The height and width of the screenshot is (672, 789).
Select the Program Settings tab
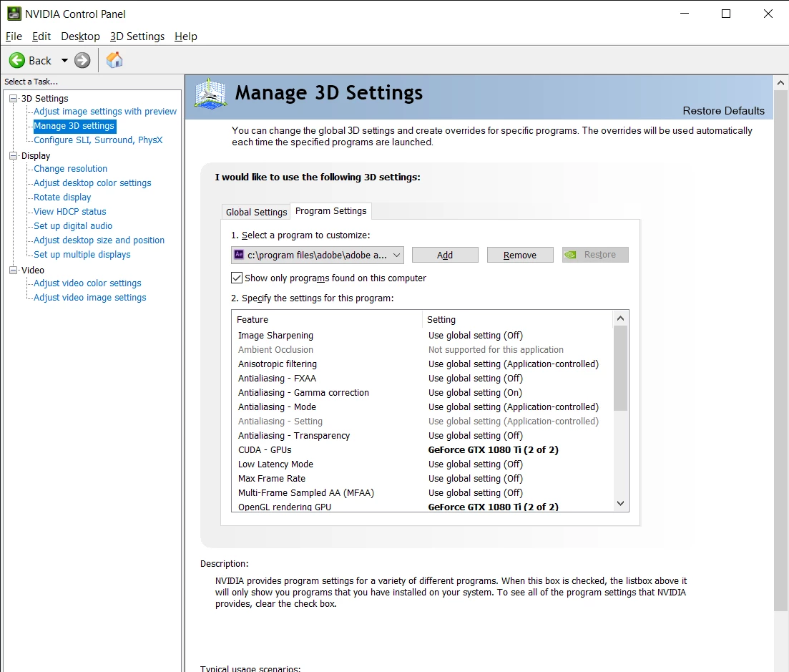(331, 211)
